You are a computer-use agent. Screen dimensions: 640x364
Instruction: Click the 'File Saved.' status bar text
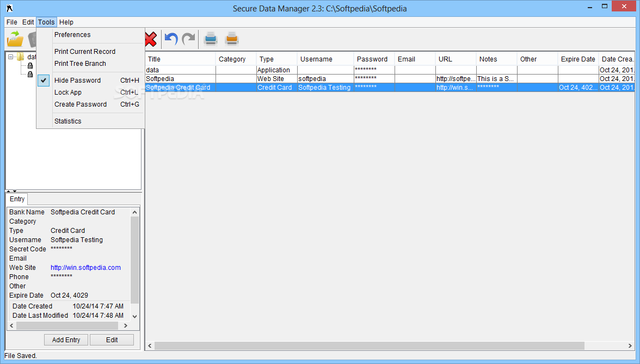pyautogui.click(x=21, y=356)
